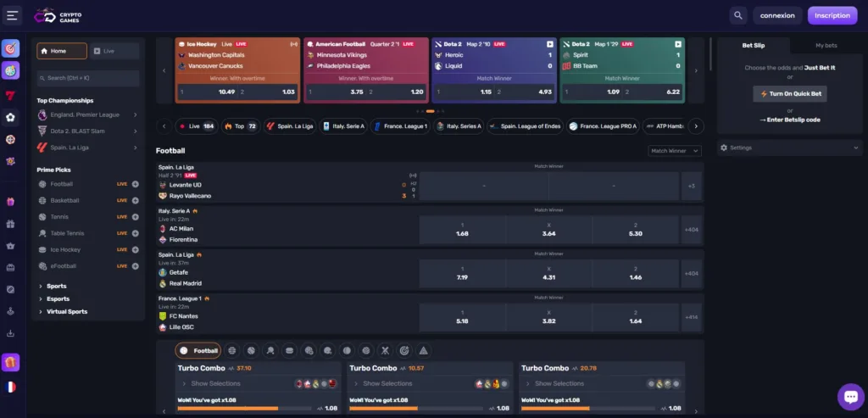Open the live chat support bubble
The width and height of the screenshot is (868, 418).
point(849,396)
